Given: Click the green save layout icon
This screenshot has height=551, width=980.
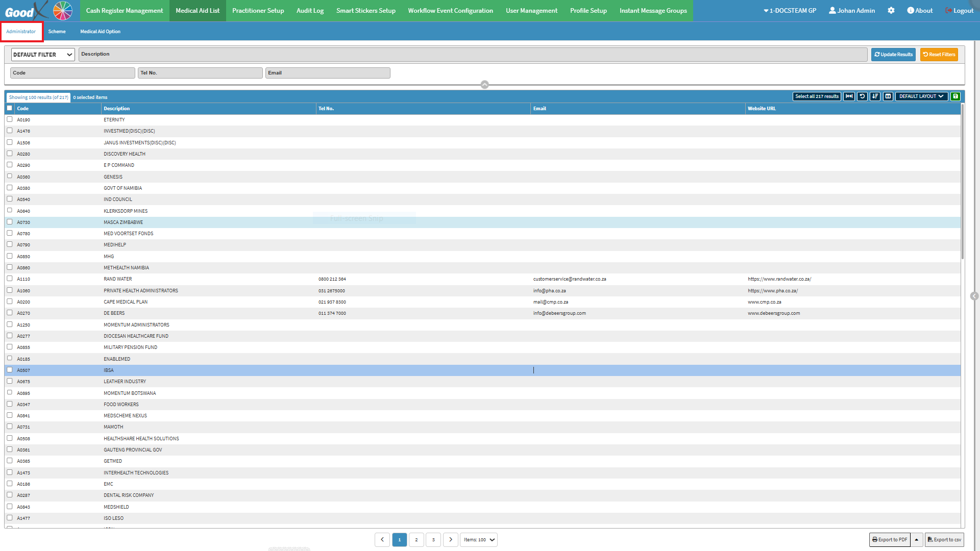Looking at the screenshot, I should [955, 96].
